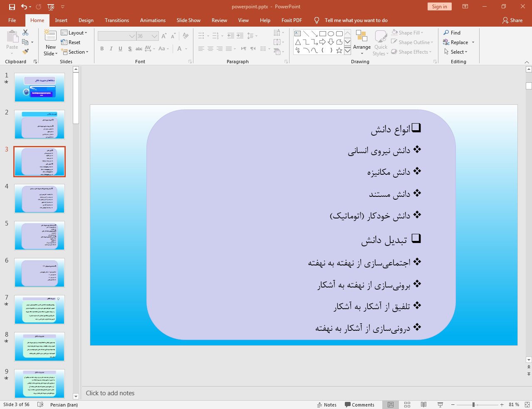Open the Transitions ribbon tab
The height and width of the screenshot is (409, 532).
click(x=116, y=20)
